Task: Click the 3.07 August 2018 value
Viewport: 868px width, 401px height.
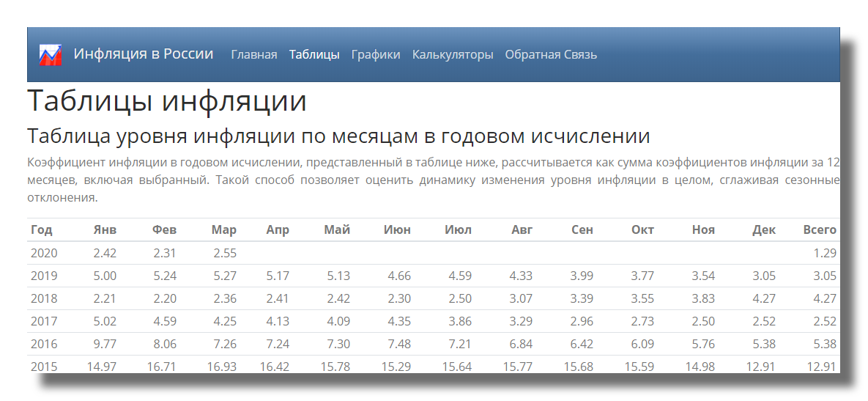Action: 521,298
